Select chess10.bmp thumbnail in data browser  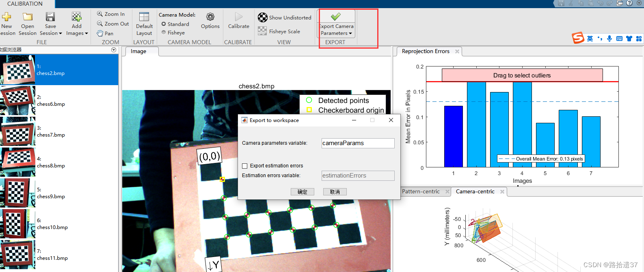(17, 224)
